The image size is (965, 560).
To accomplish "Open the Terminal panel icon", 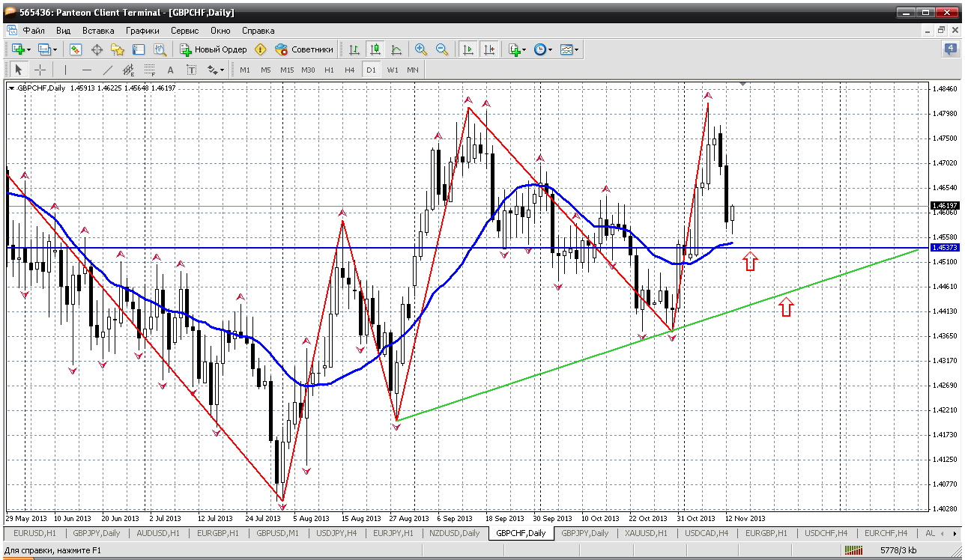I will [139, 49].
